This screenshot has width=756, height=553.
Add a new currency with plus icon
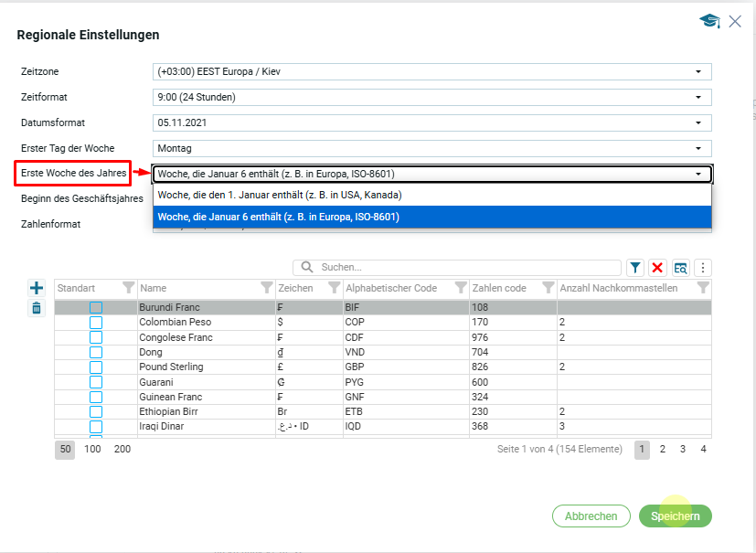click(x=37, y=288)
